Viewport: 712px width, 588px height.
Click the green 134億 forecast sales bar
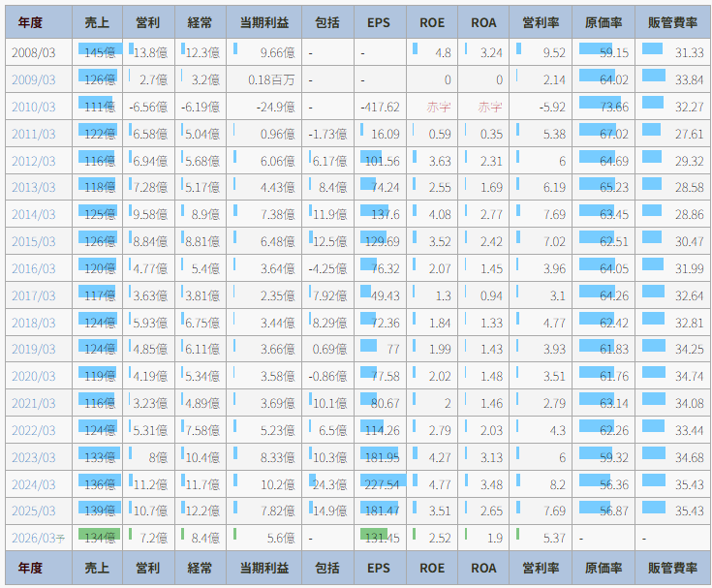(97, 538)
